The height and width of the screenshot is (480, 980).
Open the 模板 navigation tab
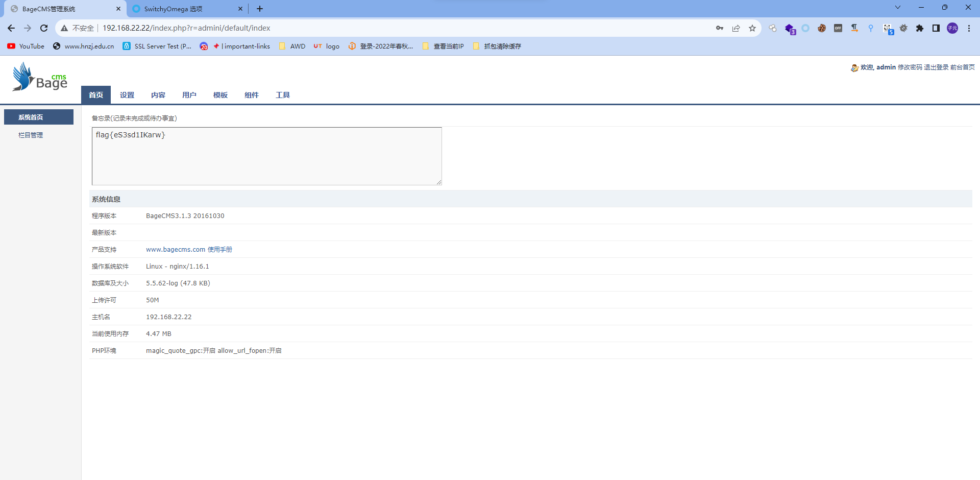(220, 95)
